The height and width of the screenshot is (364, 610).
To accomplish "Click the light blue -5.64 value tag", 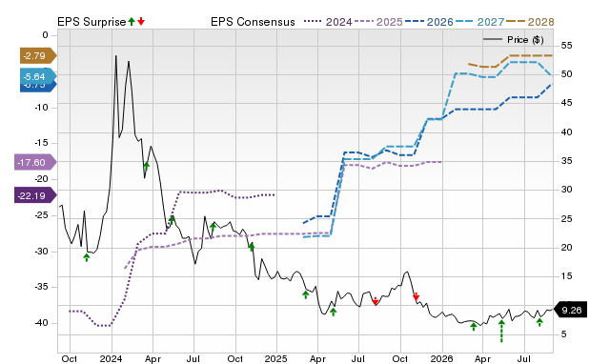I will (38, 76).
